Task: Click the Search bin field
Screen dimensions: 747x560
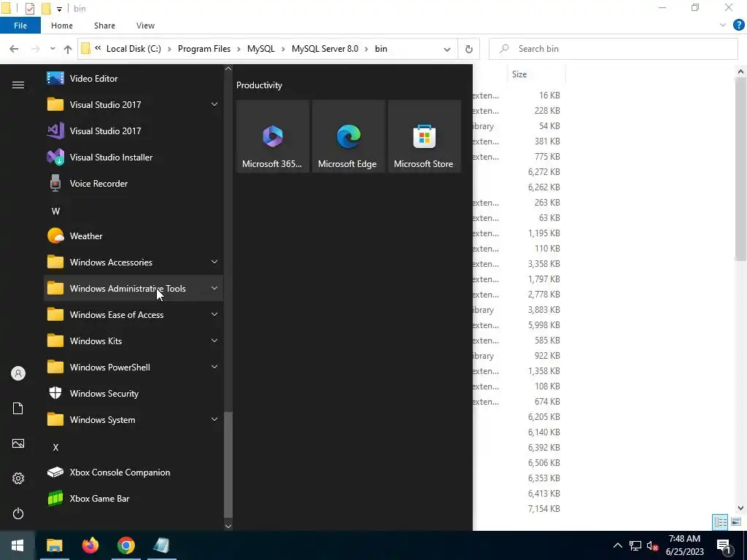Action: coord(613,49)
